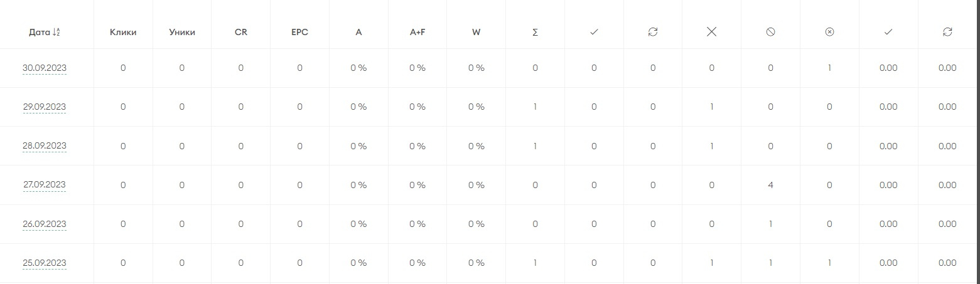Image resolution: width=980 pixels, height=284 pixels.
Task: Click the Σ total column header
Action: pyautogui.click(x=535, y=32)
